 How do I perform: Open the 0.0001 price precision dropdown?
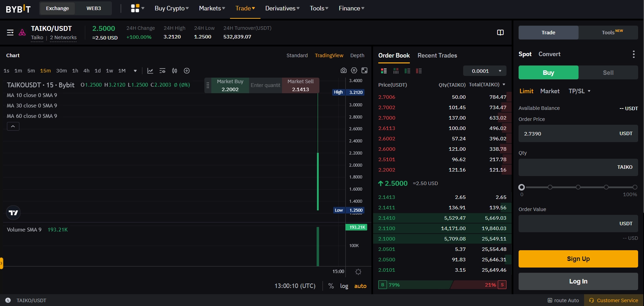pos(485,71)
